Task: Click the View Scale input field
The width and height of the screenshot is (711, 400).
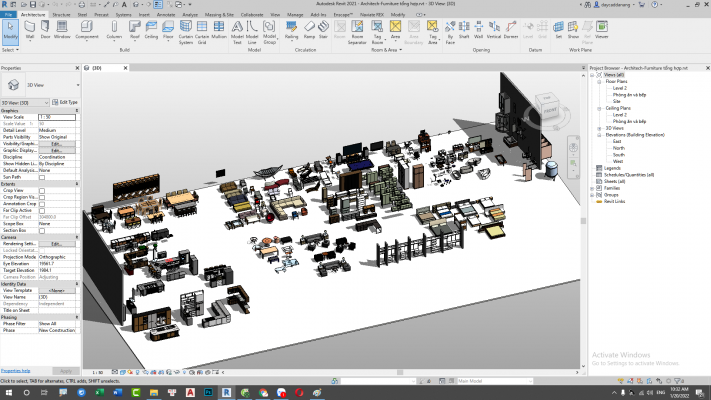Action: tap(56, 117)
